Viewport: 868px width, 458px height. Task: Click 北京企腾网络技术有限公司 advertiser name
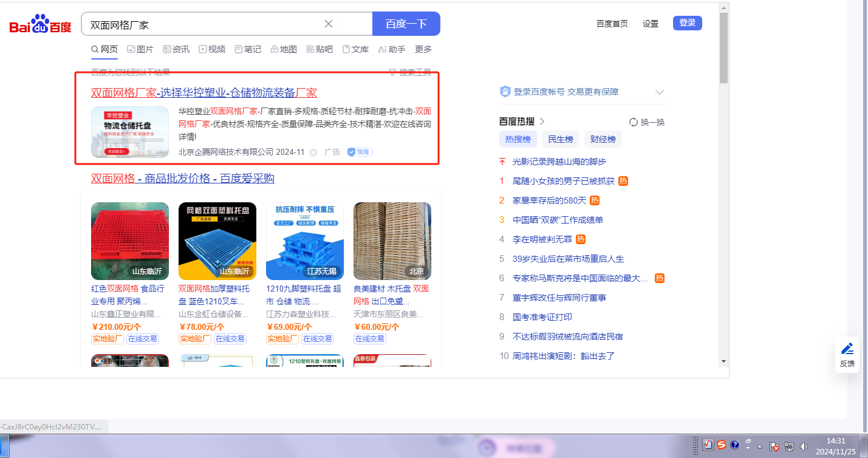[226, 152]
